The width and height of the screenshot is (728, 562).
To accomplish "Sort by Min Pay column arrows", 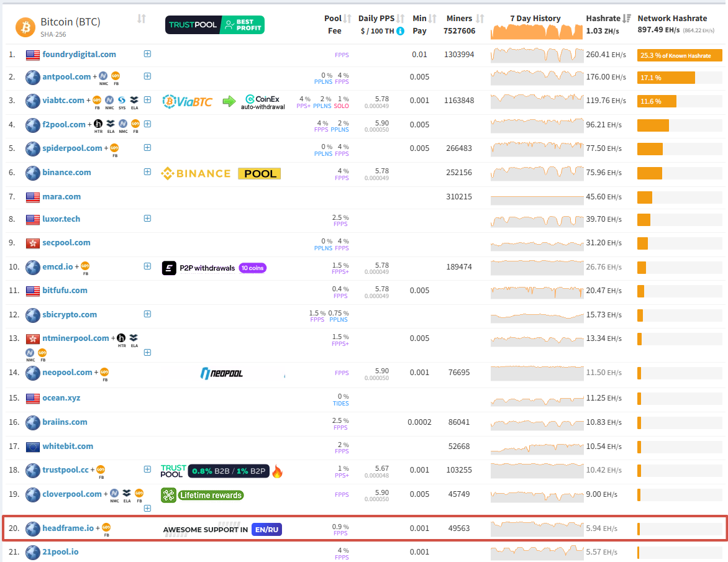I will tap(432, 19).
